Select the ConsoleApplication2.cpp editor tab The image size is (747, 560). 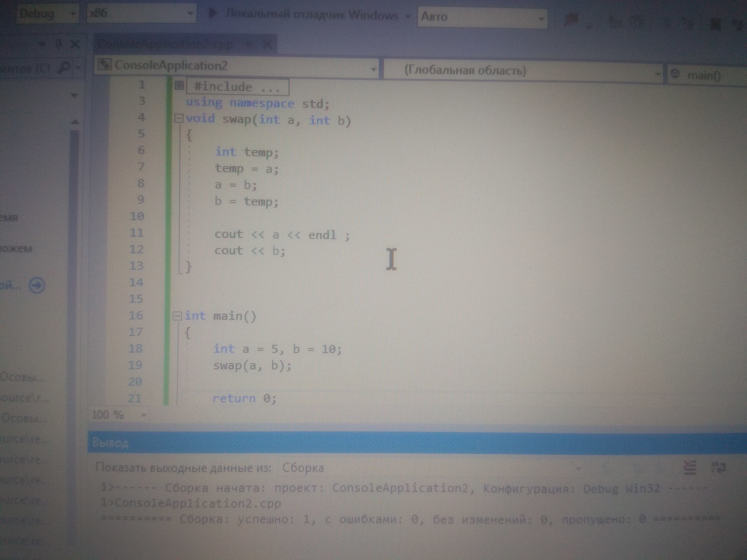166,44
